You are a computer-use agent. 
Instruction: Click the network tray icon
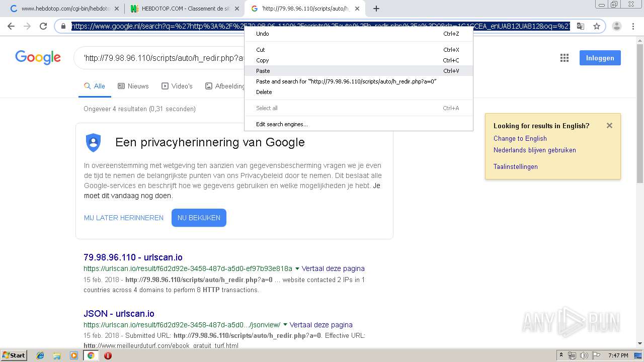coord(572,355)
